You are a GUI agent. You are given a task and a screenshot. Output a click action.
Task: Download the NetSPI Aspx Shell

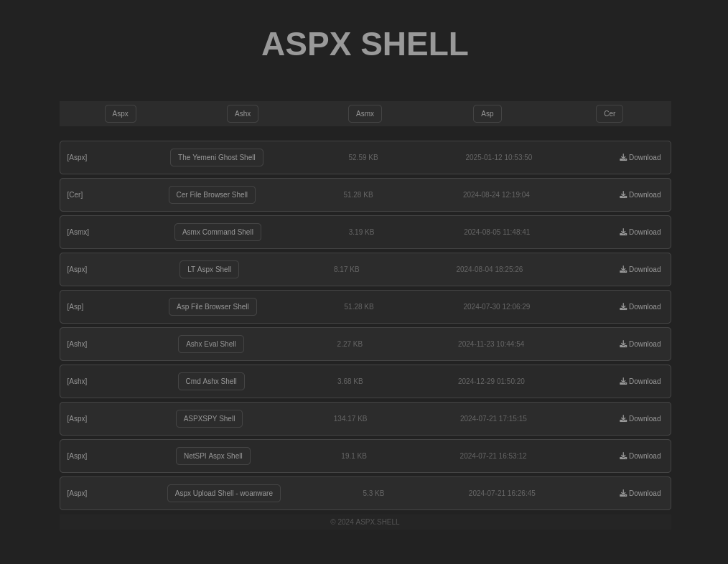[x=640, y=456]
